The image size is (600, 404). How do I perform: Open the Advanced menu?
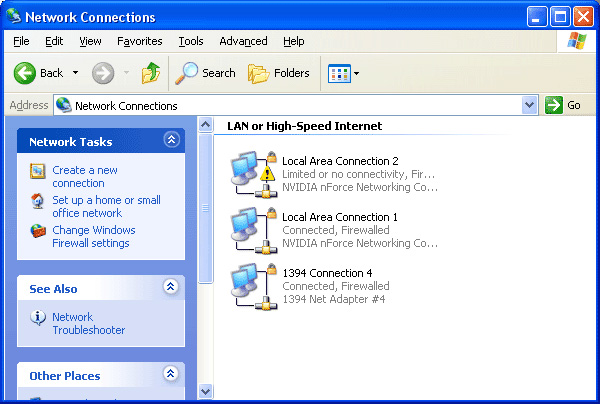point(243,41)
